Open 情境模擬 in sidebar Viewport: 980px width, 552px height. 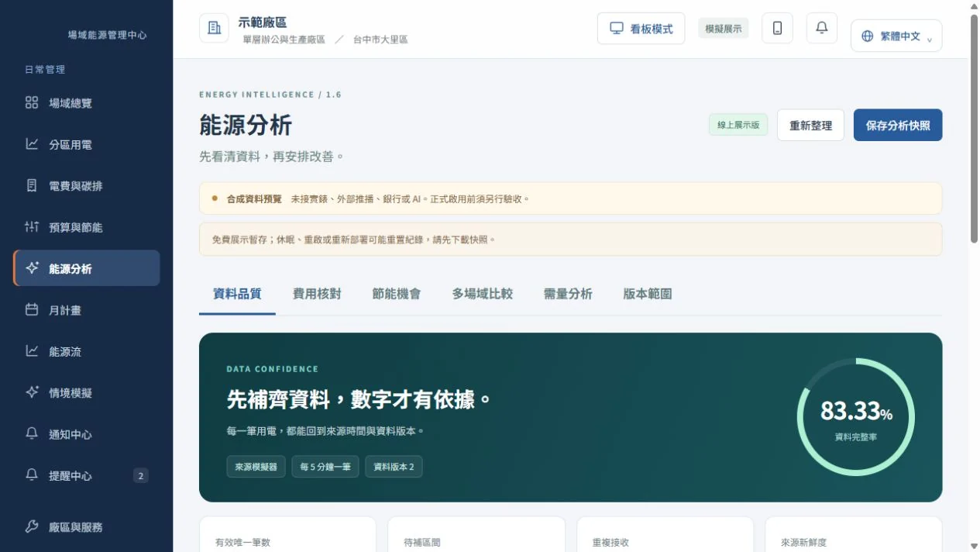[87, 393]
